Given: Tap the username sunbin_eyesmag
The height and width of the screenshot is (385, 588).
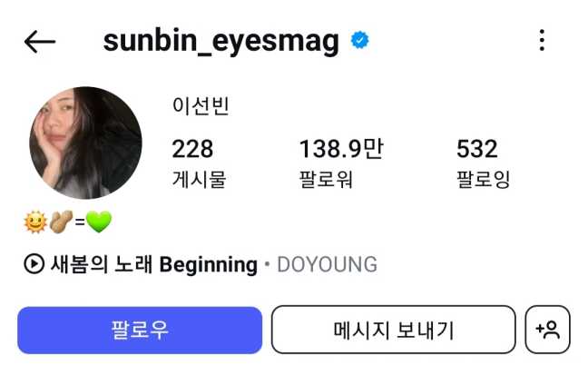Looking at the screenshot, I should [221, 41].
